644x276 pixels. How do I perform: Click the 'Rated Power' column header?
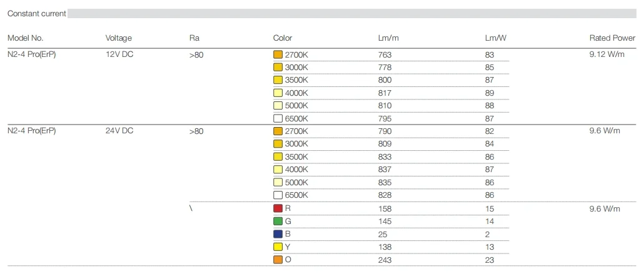[x=612, y=38]
